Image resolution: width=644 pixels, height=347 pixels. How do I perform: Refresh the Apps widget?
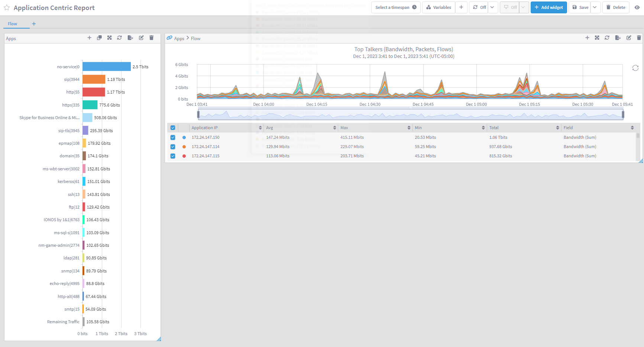pyautogui.click(x=119, y=38)
